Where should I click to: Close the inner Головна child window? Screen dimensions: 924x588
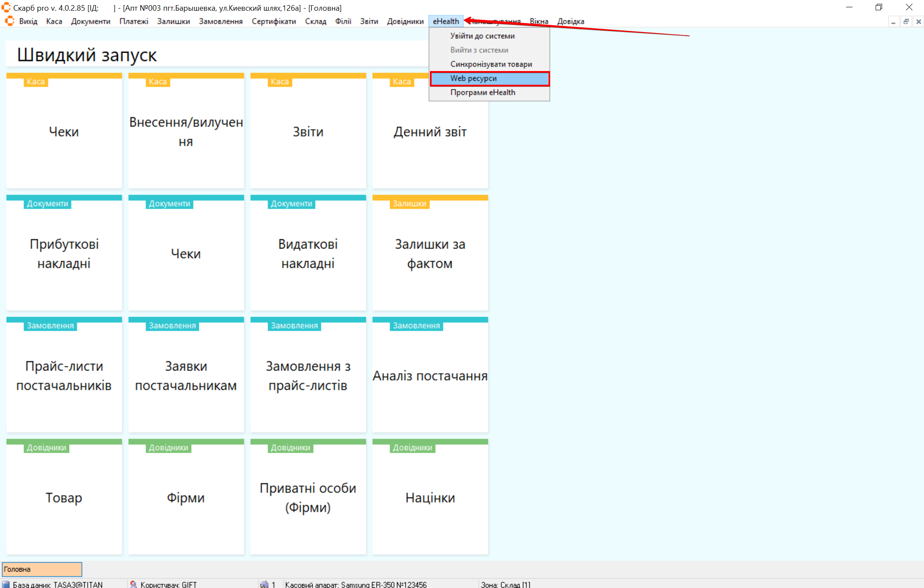pos(918,21)
